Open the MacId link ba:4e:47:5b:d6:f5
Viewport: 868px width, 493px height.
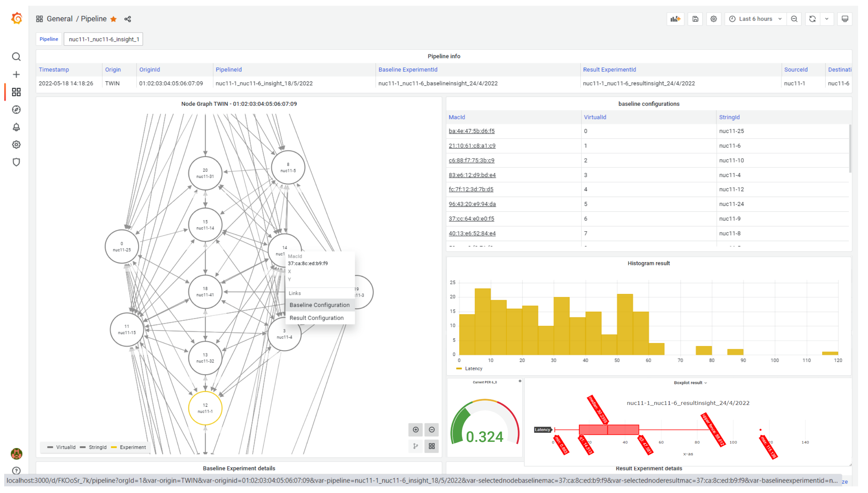(x=471, y=131)
